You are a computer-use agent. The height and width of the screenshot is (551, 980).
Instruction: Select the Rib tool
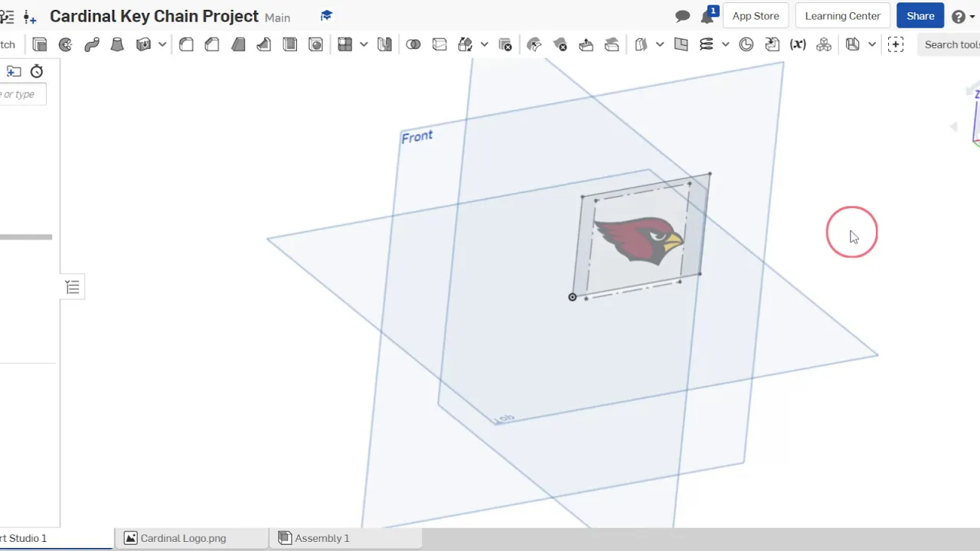264,44
